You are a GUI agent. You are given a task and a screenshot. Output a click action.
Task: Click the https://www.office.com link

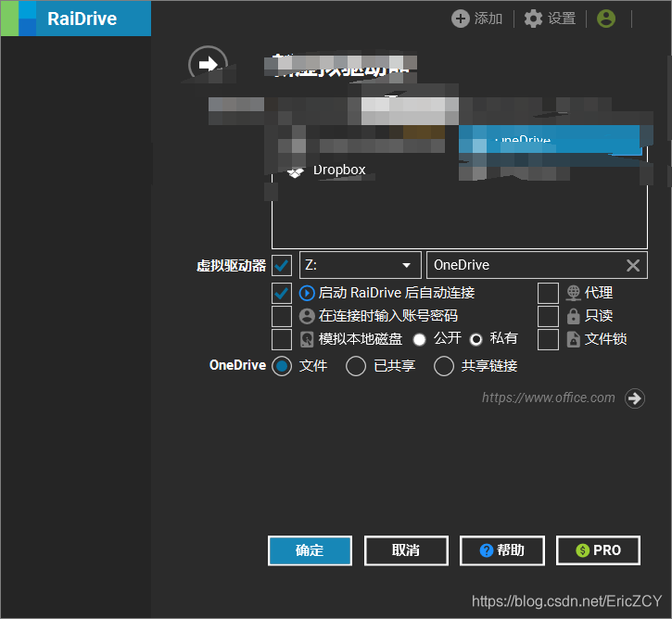[x=548, y=398]
